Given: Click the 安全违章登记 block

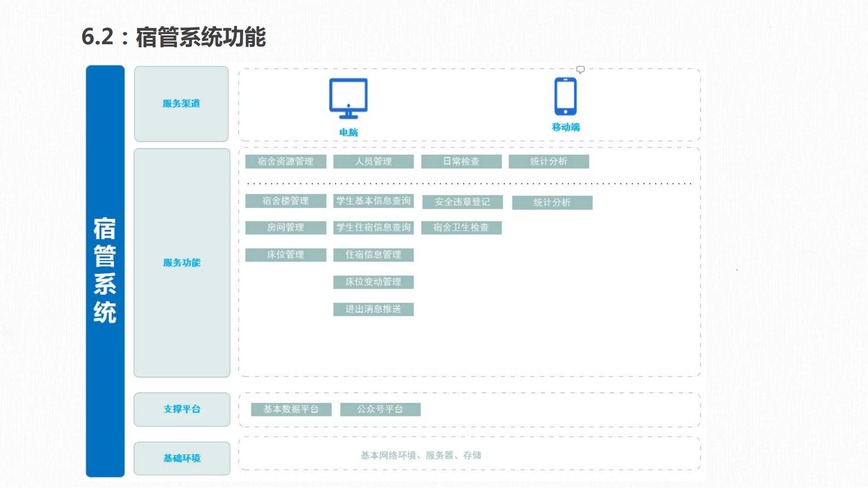Looking at the screenshot, I should (x=463, y=202).
